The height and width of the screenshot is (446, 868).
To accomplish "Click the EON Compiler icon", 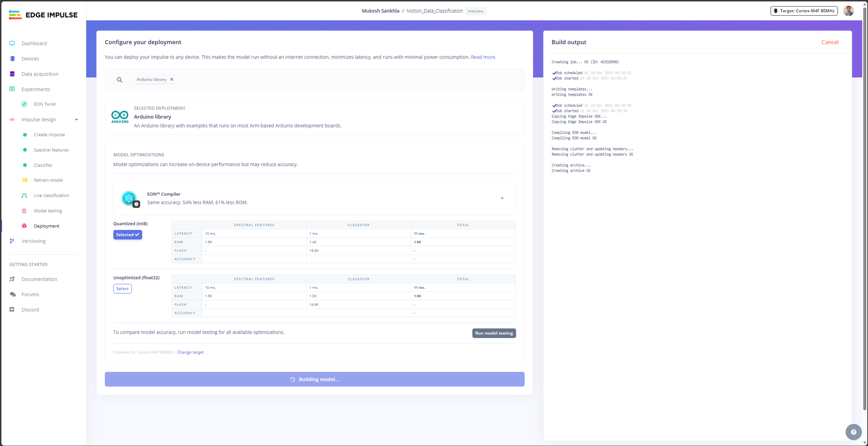I will pos(129,198).
